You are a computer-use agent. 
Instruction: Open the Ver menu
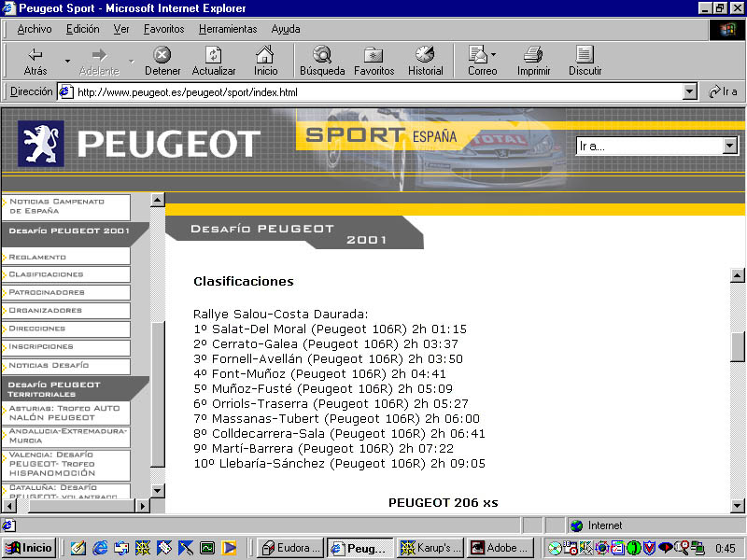[x=121, y=29]
